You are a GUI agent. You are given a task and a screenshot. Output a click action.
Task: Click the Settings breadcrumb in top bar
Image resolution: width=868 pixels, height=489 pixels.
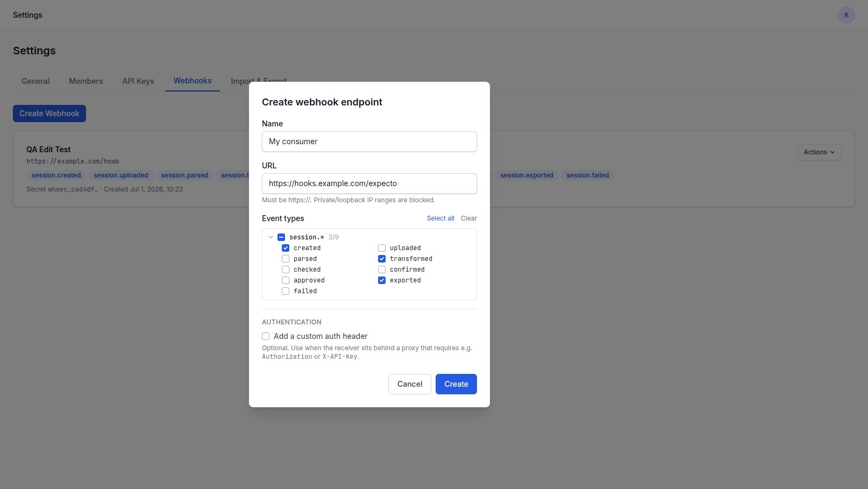coord(27,15)
